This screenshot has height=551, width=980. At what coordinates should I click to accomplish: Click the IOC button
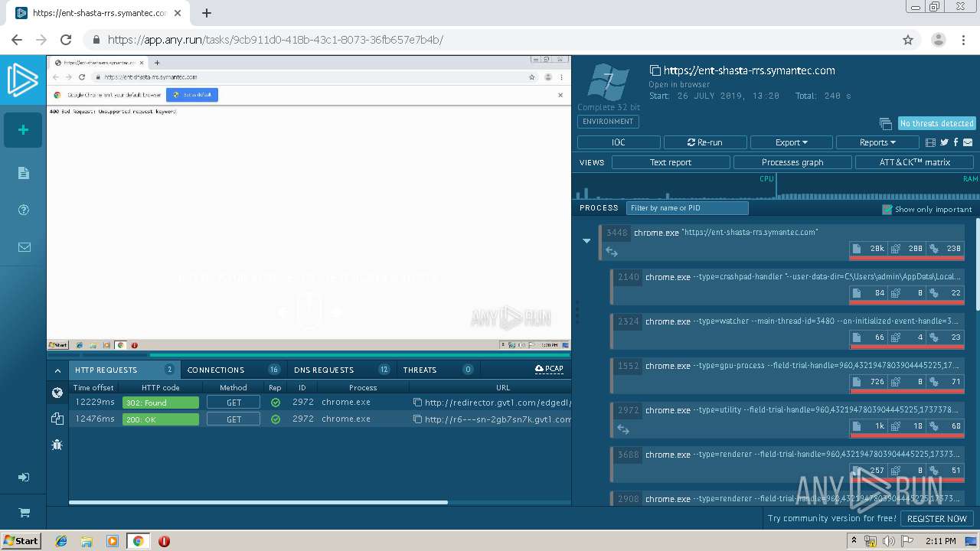(619, 142)
